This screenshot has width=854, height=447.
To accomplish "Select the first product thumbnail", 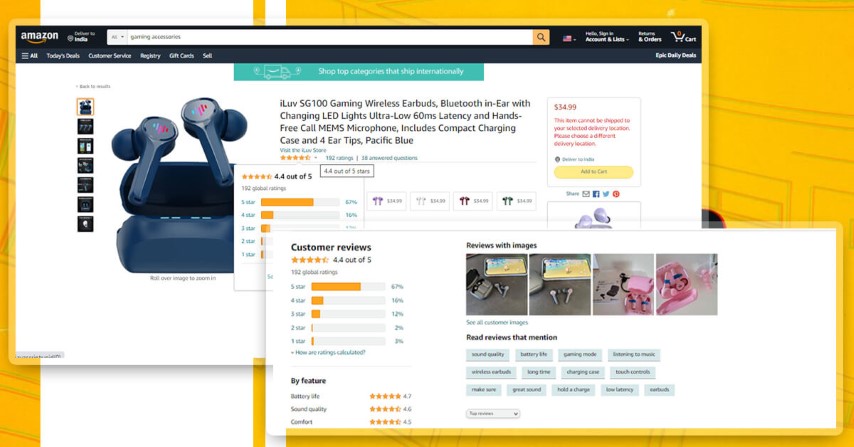I will click(x=85, y=107).
